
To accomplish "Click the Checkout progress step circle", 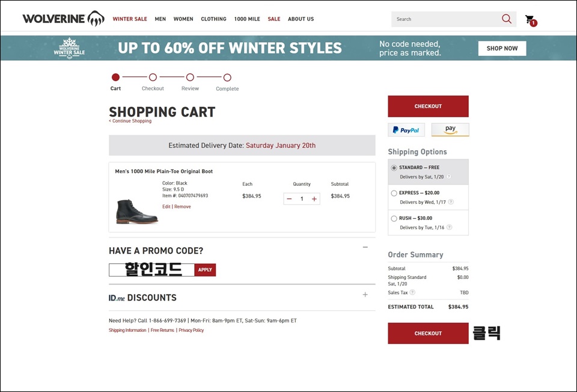I will 153,78.
